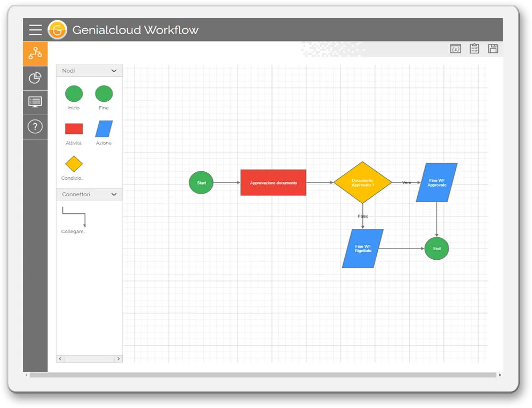532x408 pixels.
Task: Select the Collegamento connector shape
Action: pos(74,217)
